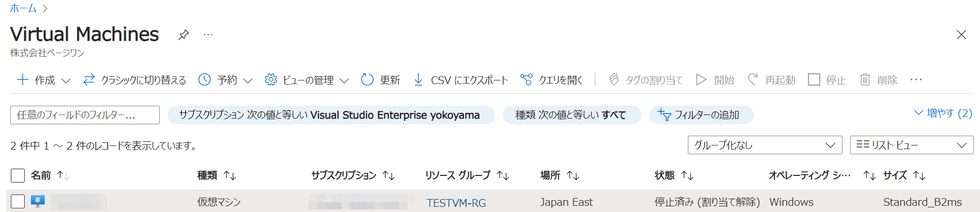Pin the Virtual Machines page
Image resolution: width=980 pixels, height=212 pixels.
[183, 35]
